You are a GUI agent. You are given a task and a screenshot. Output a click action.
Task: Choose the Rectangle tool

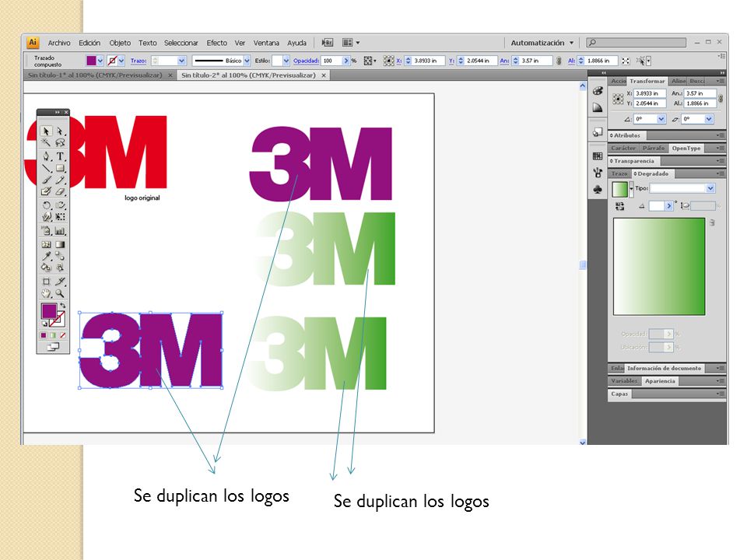[60, 168]
